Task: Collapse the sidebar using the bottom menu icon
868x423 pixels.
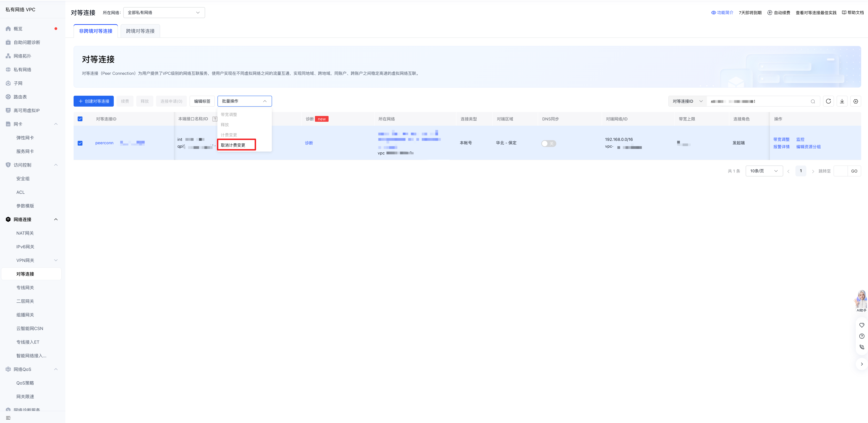Action: (x=8, y=418)
